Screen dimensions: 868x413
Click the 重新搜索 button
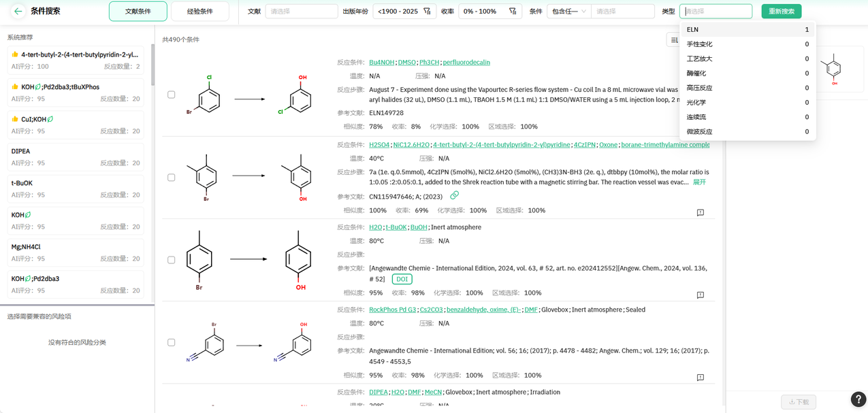tap(781, 12)
